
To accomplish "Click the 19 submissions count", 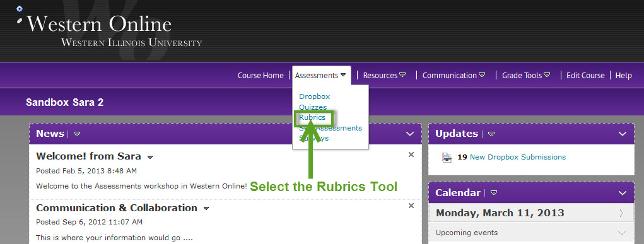I will [x=462, y=157].
